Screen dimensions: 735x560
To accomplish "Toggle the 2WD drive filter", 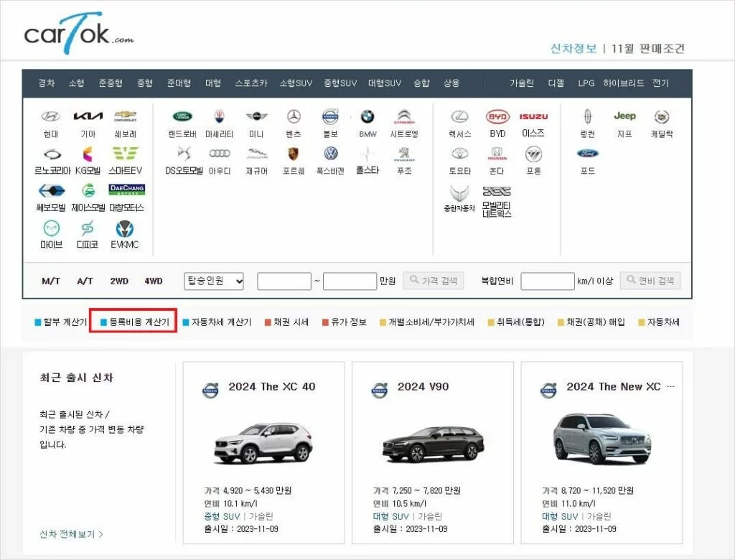I will (119, 281).
